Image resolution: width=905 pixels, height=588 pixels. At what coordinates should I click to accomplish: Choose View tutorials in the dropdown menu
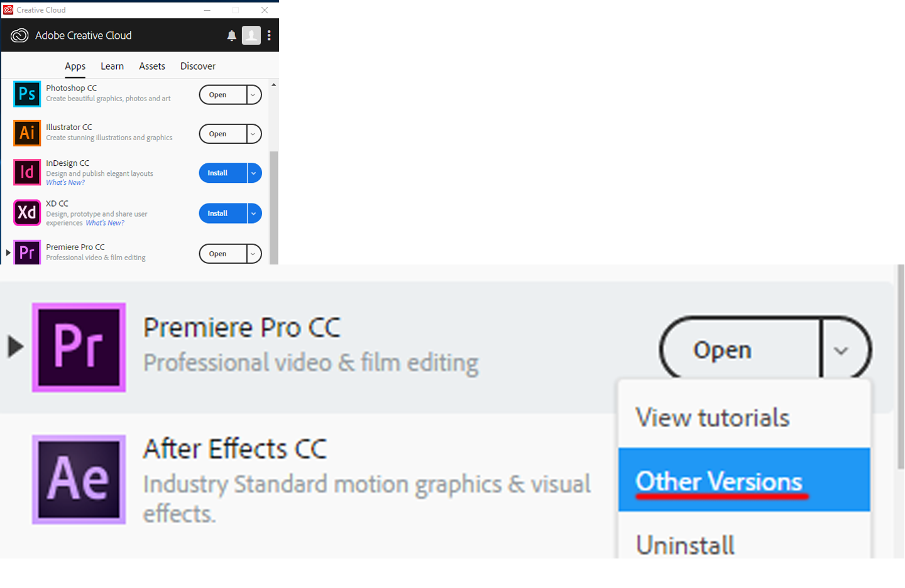tap(712, 418)
